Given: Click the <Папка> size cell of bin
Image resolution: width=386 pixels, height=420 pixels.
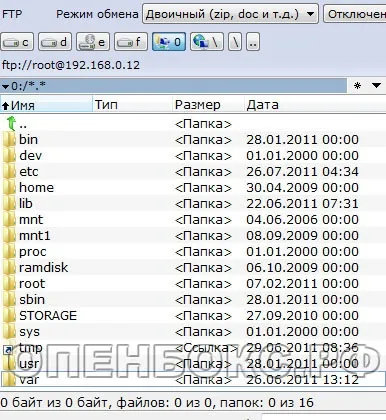Looking at the screenshot, I should 203,140.
